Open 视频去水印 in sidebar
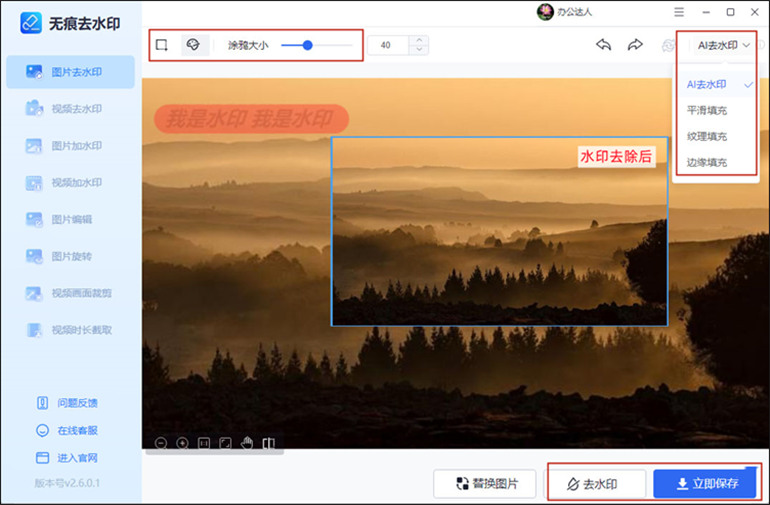The height and width of the screenshot is (505, 770). (x=70, y=109)
